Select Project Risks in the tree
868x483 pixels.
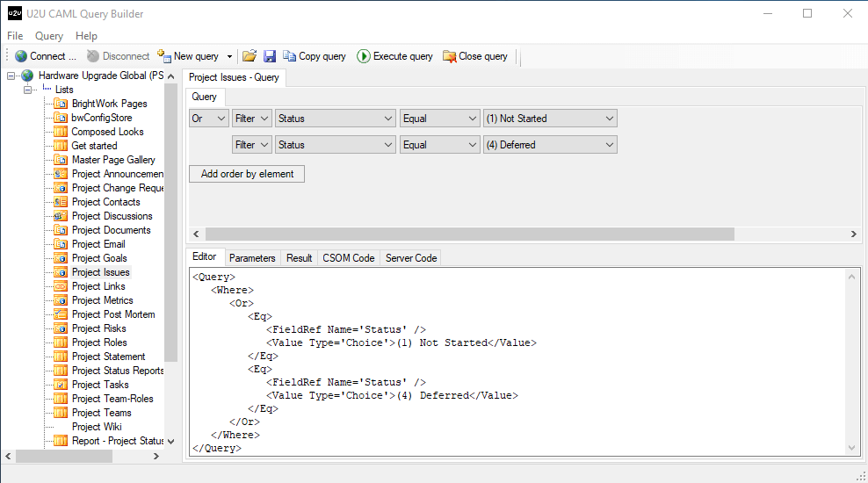tap(99, 328)
